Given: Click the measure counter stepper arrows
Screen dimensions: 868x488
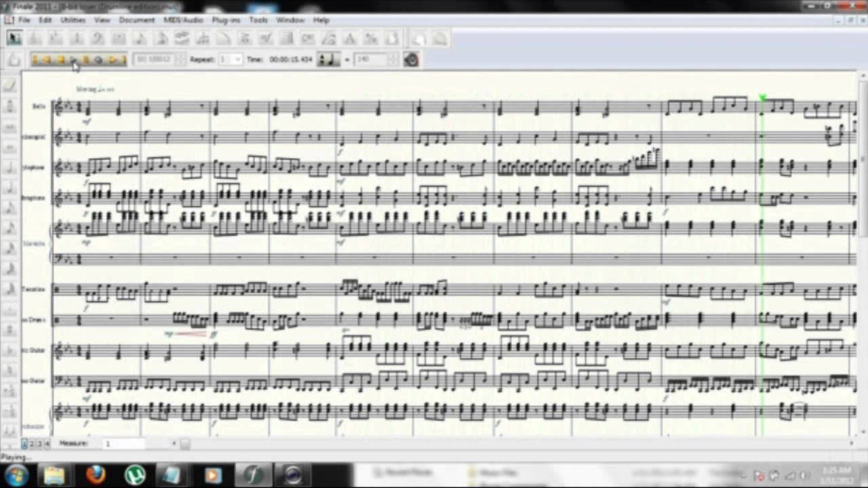Looking at the screenshot, I should [x=182, y=60].
